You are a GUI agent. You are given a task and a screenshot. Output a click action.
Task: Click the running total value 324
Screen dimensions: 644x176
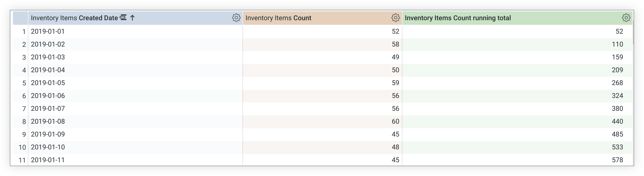pos(617,96)
